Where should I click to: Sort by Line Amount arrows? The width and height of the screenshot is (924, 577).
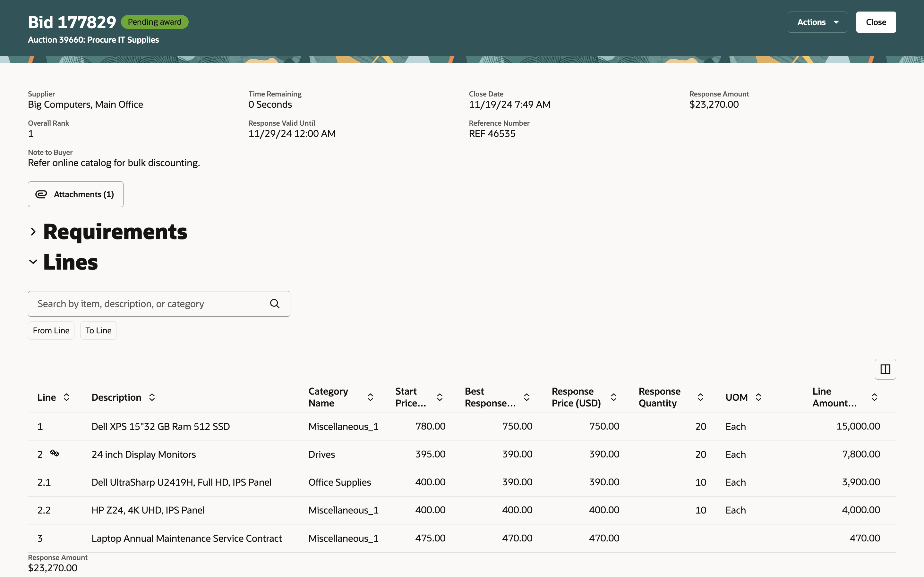pyautogui.click(x=874, y=397)
